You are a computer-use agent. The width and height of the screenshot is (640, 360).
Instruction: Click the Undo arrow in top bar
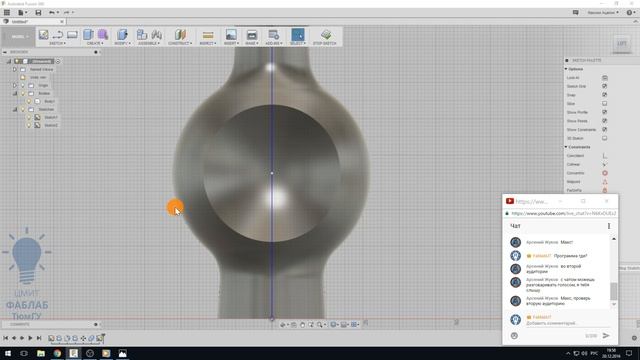click(51, 12)
